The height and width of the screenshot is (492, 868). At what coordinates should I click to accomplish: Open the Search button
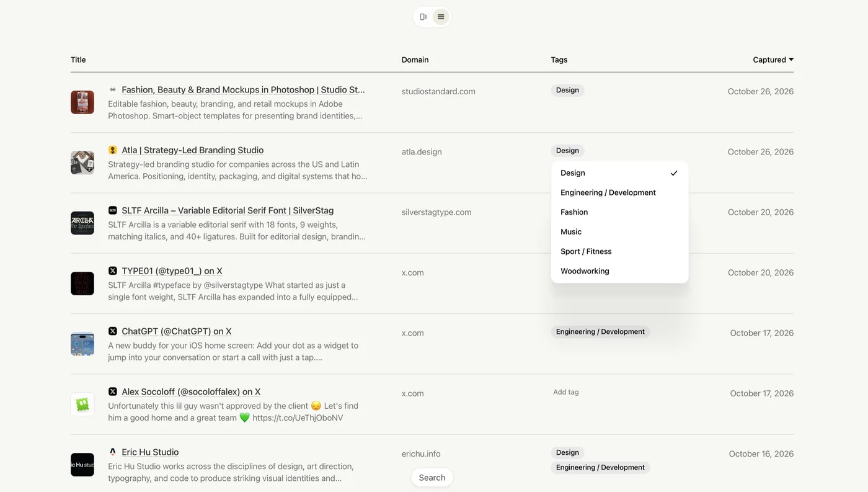(x=432, y=478)
